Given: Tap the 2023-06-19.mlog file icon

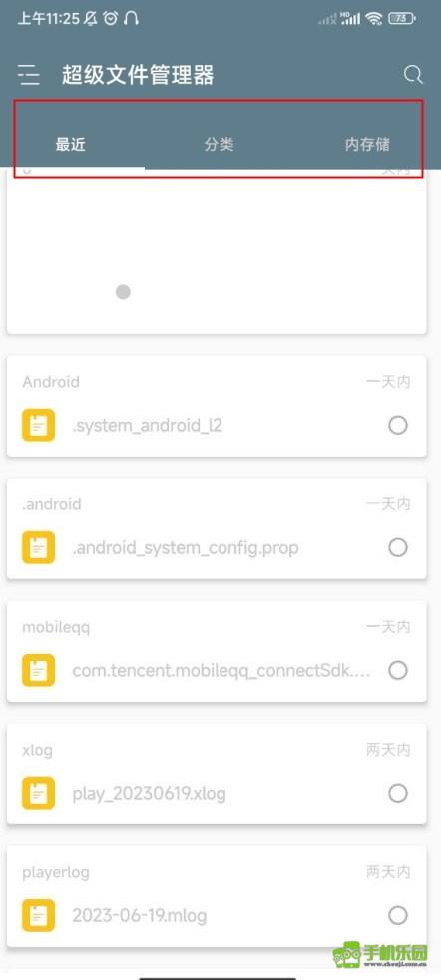Looking at the screenshot, I should (38, 915).
